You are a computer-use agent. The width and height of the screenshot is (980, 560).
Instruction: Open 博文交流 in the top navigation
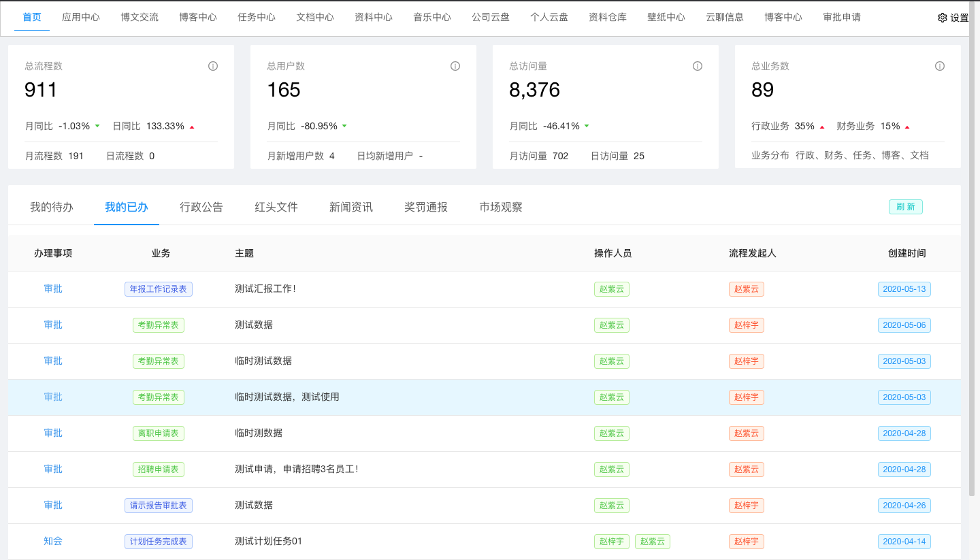(x=140, y=17)
